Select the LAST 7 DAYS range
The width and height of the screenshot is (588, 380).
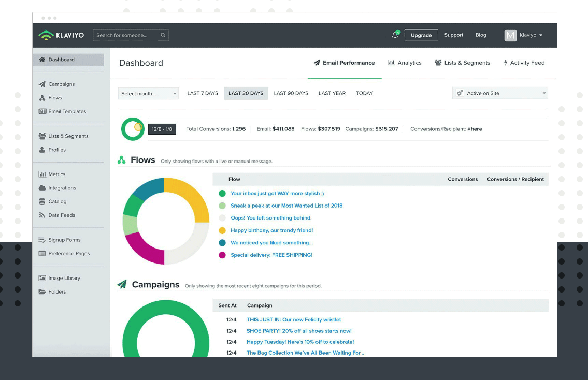[203, 93]
